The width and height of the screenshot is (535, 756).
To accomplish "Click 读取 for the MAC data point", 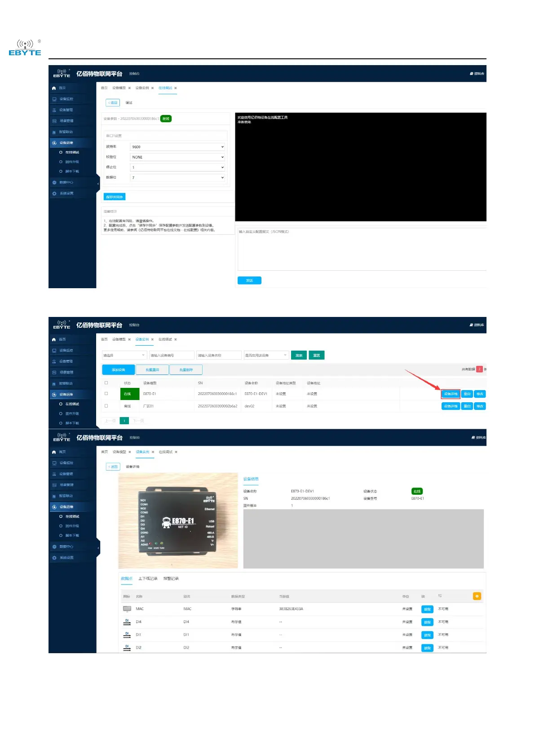I will click(x=427, y=609).
